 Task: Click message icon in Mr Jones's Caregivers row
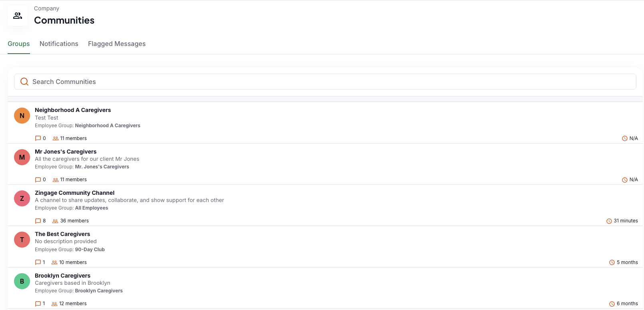pos(38,180)
